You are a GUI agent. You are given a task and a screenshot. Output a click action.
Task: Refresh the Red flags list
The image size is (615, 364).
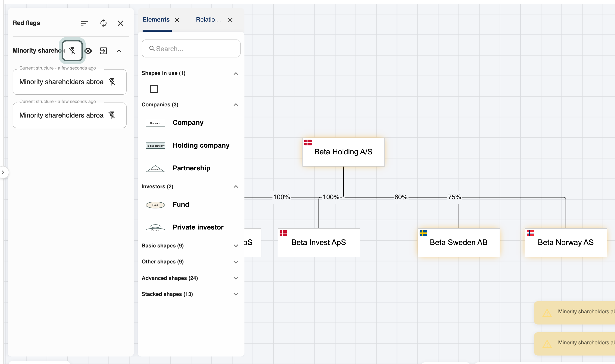pos(103,23)
